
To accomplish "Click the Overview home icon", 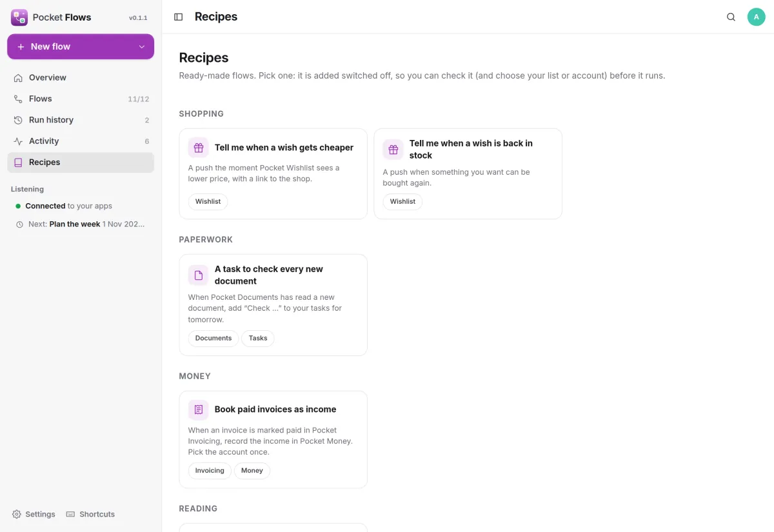I will pyautogui.click(x=18, y=77).
